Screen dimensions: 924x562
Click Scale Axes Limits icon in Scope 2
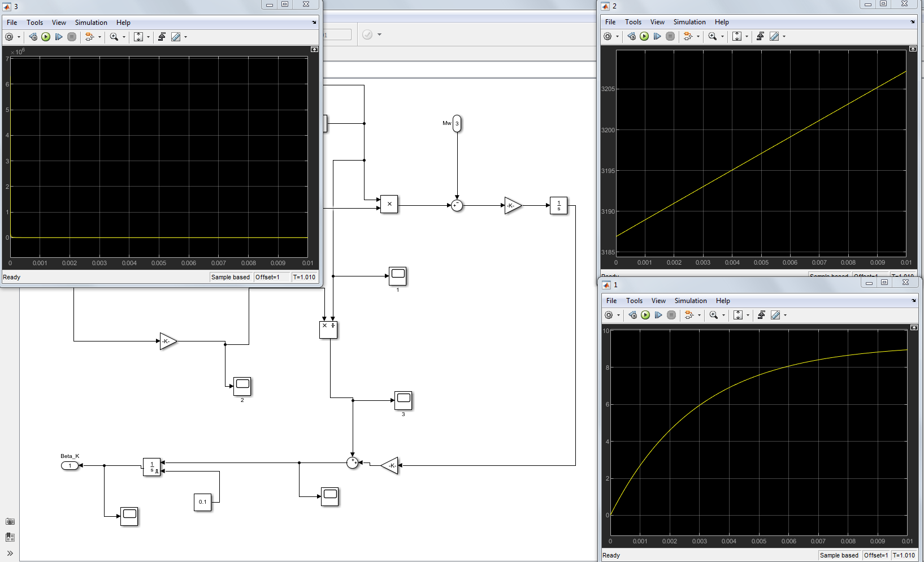coord(737,36)
